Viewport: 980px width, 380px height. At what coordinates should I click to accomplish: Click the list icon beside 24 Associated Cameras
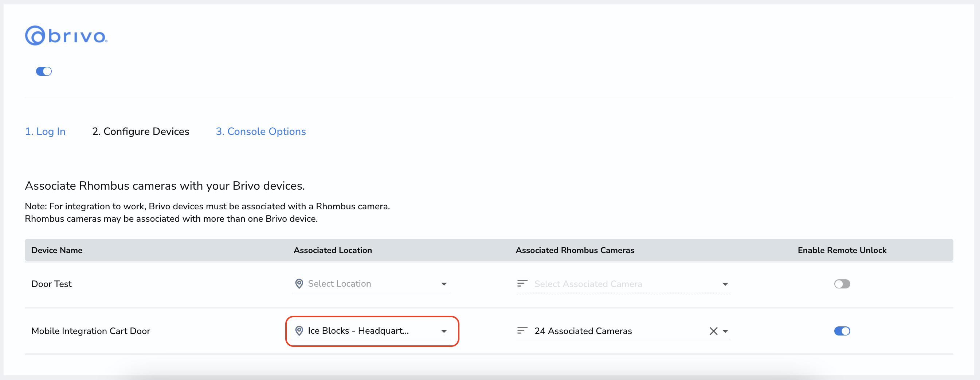click(x=522, y=330)
